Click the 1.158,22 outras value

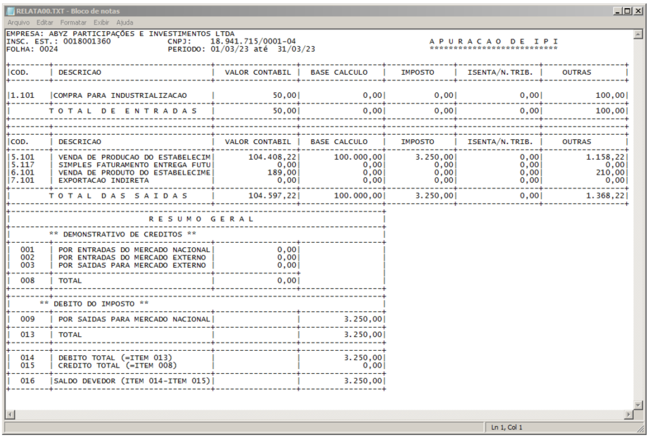pos(605,157)
